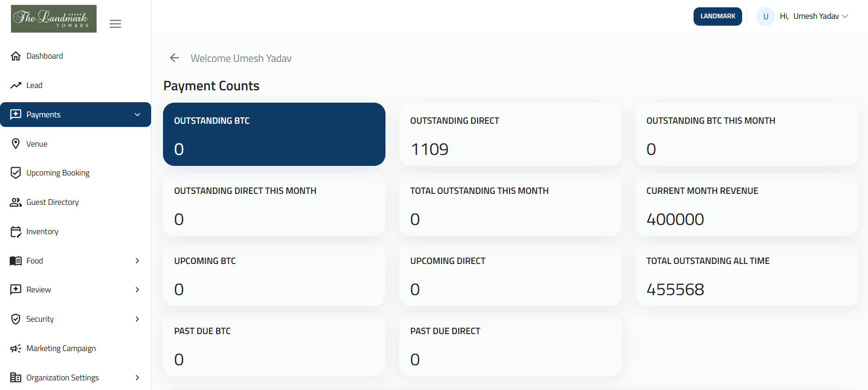Toggle the sidebar with the hamburger menu
Image resolution: width=868 pixels, height=390 pixels.
coord(115,23)
